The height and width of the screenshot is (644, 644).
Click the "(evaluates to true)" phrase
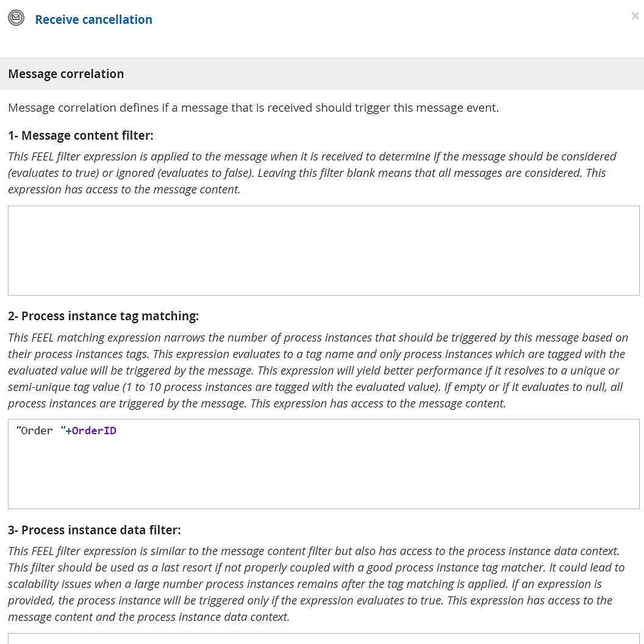tap(54, 173)
